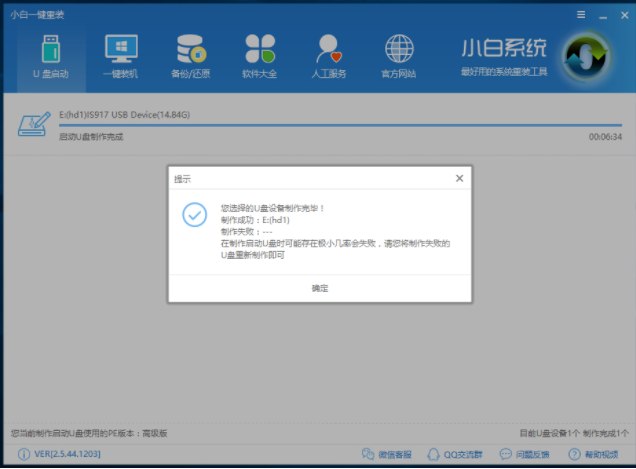The height and width of the screenshot is (469, 636).
Task: Open the U盘启动 tab
Action: pyautogui.click(x=50, y=56)
